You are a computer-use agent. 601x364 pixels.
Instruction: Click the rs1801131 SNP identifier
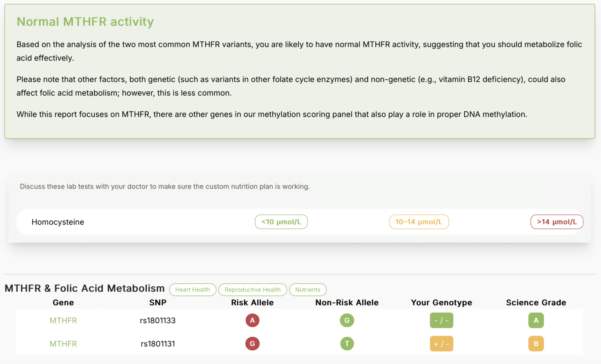click(x=158, y=344)
